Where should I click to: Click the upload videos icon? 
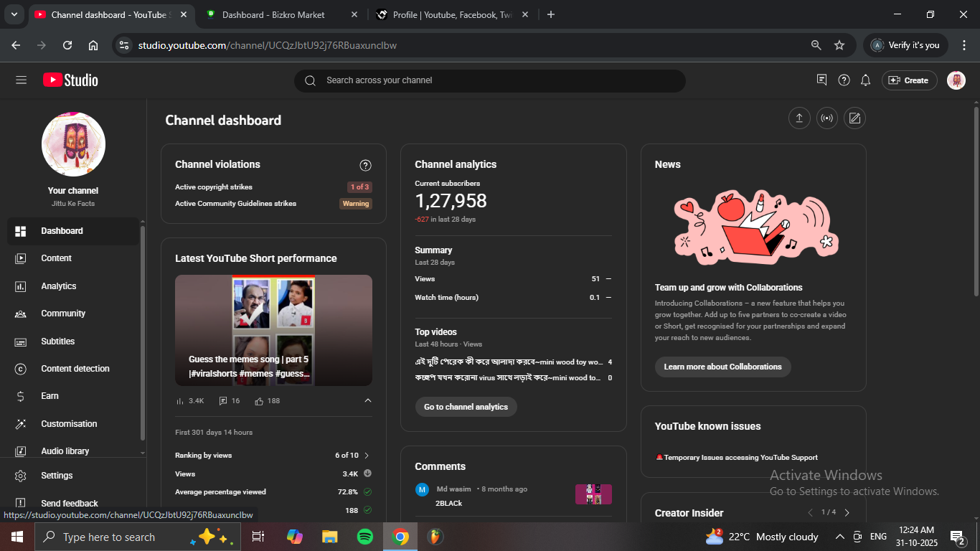pos(799,118)
